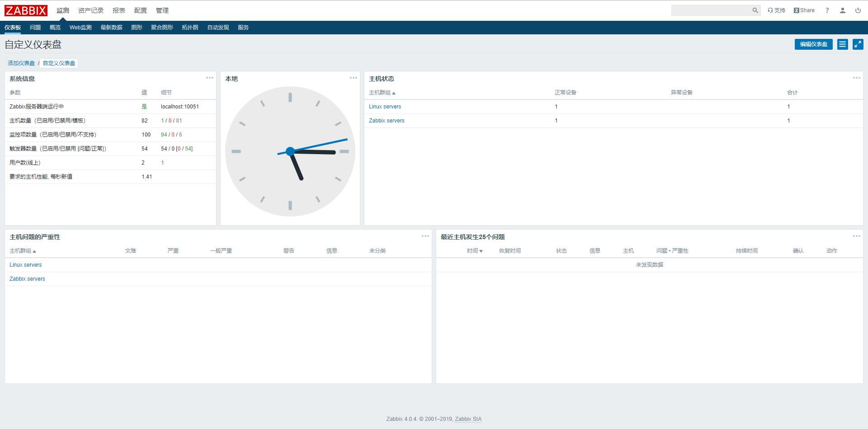The image size is (868, 429).
Task: Select the 触发器数量 parameter row
Action: 110,149
